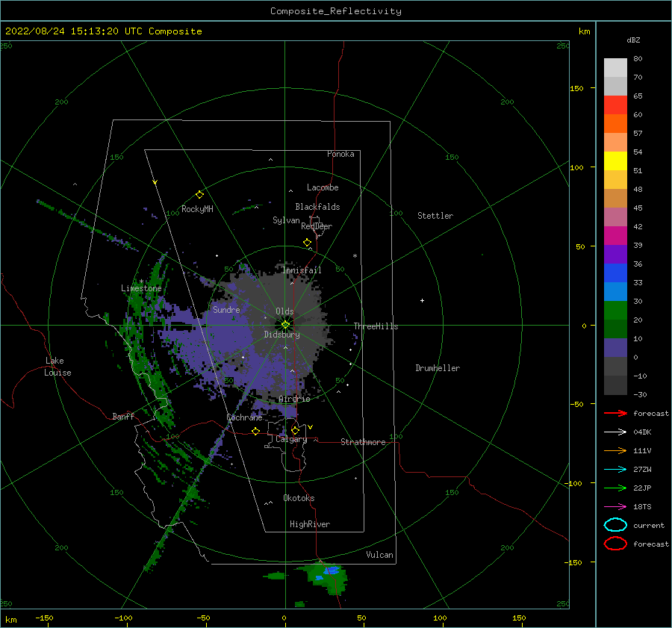Click the yellow diamond marker below RedDeer

307,243
